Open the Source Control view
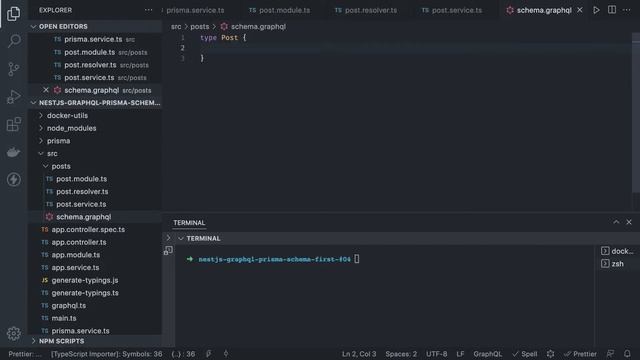Image resolution: width=640 pixels, height=360 pixels. point(13,69)
